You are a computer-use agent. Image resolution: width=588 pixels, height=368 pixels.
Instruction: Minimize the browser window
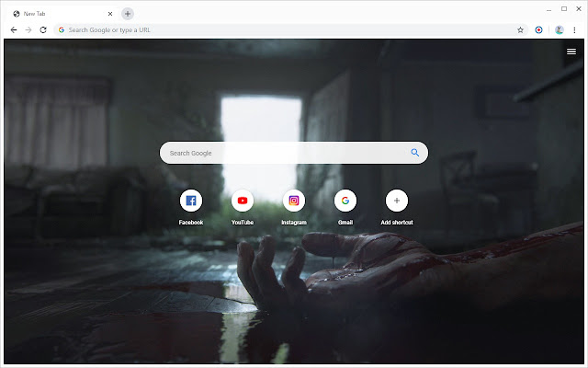point(549,9)
